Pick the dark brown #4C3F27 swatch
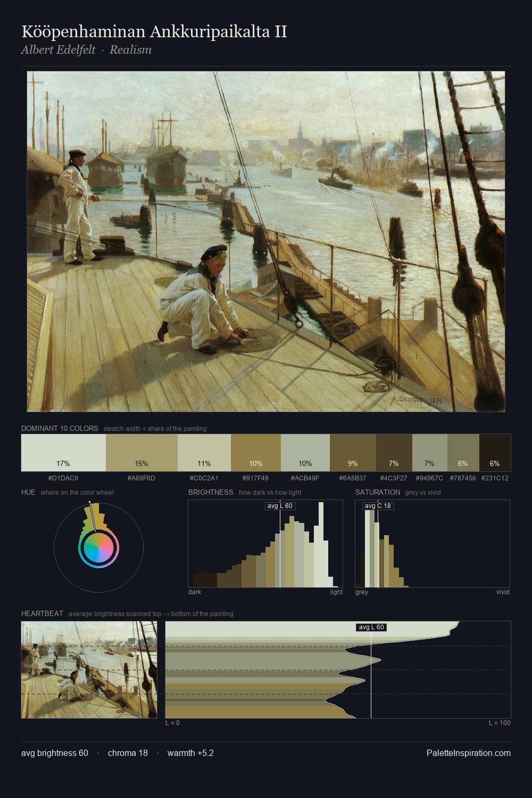 [394, 453]
